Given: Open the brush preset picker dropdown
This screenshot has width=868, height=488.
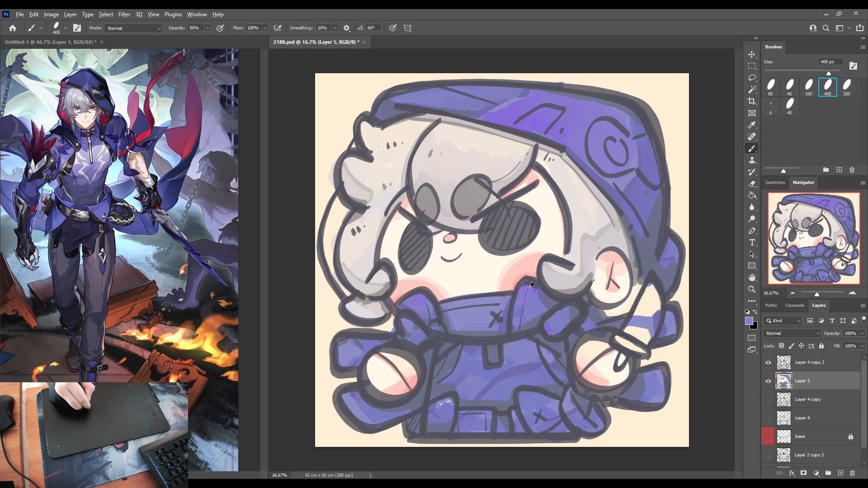Looking at the screenshot, I should (66, 28).
